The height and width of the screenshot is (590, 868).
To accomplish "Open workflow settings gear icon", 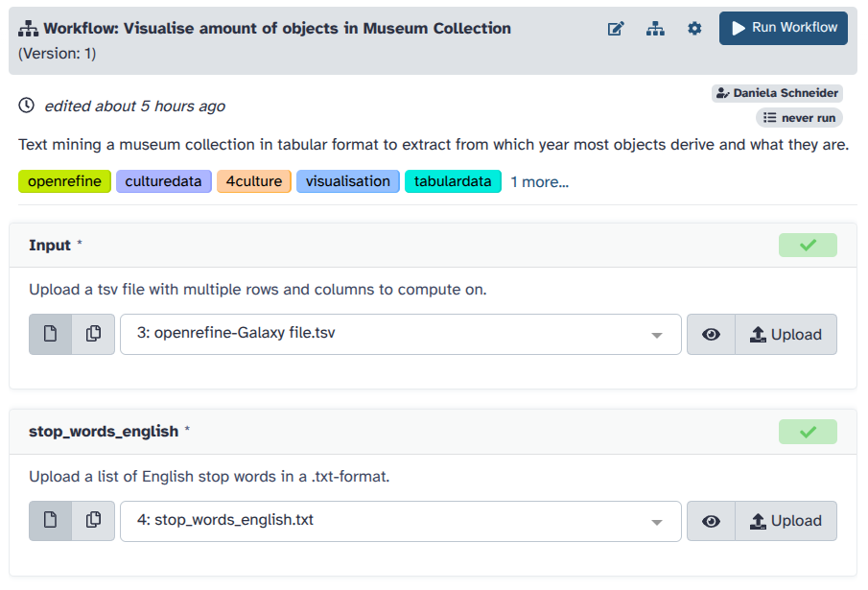I will (x=694, y=29).
